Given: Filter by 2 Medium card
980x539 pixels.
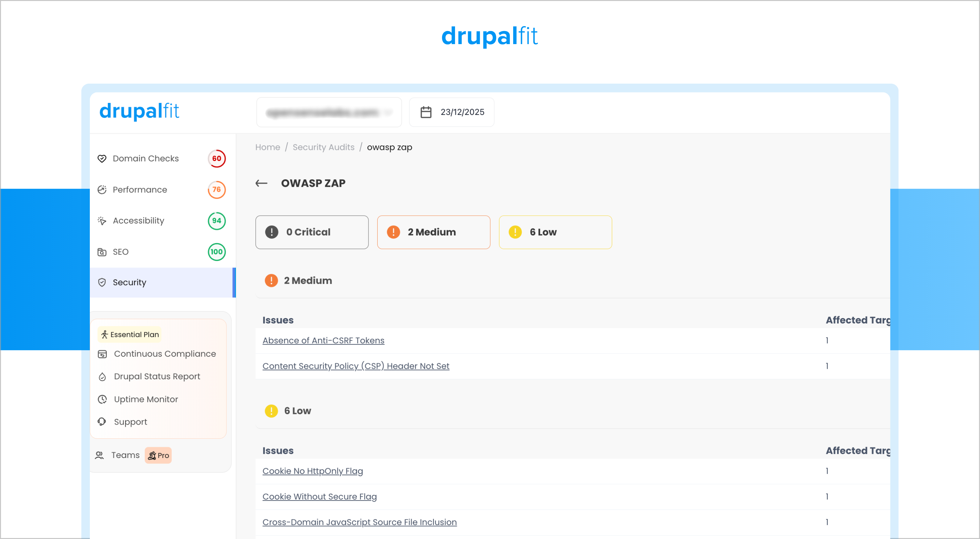Looking at the screenshot, I should 434,232.
